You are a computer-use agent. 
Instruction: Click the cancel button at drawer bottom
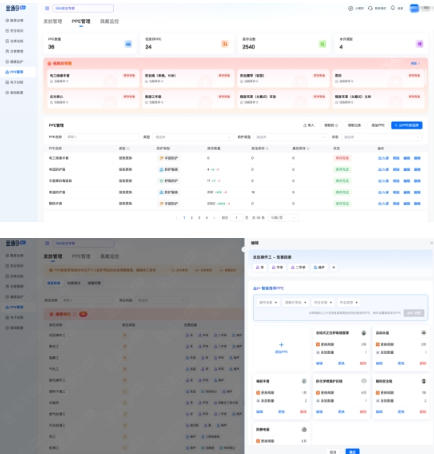coord(333,451)
